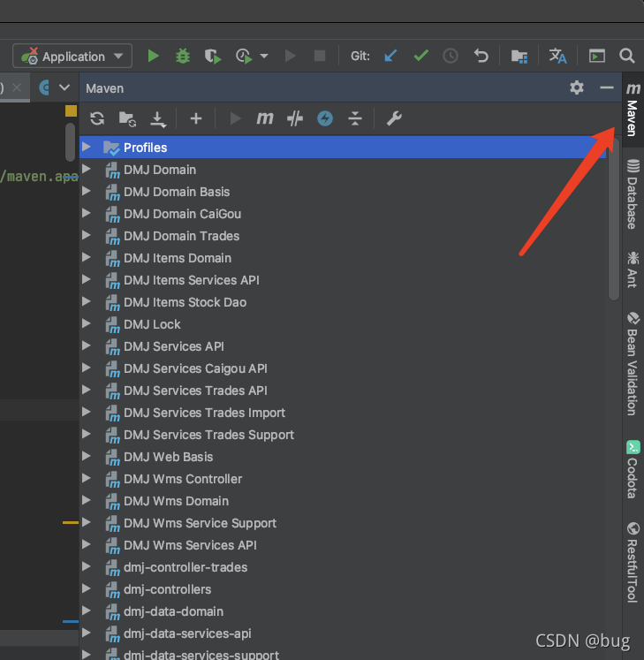Open the Run Anything window icon
The width and height of the screenshot is (644, 660).
597,56
